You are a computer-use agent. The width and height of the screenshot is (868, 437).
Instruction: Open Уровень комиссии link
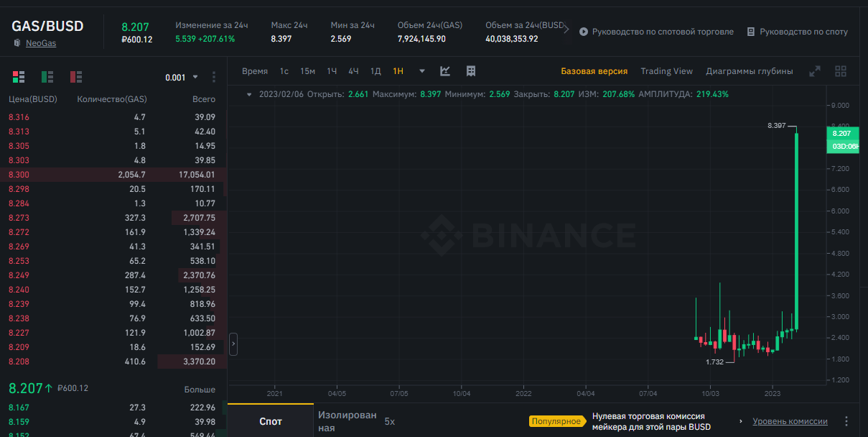(790, 421)
